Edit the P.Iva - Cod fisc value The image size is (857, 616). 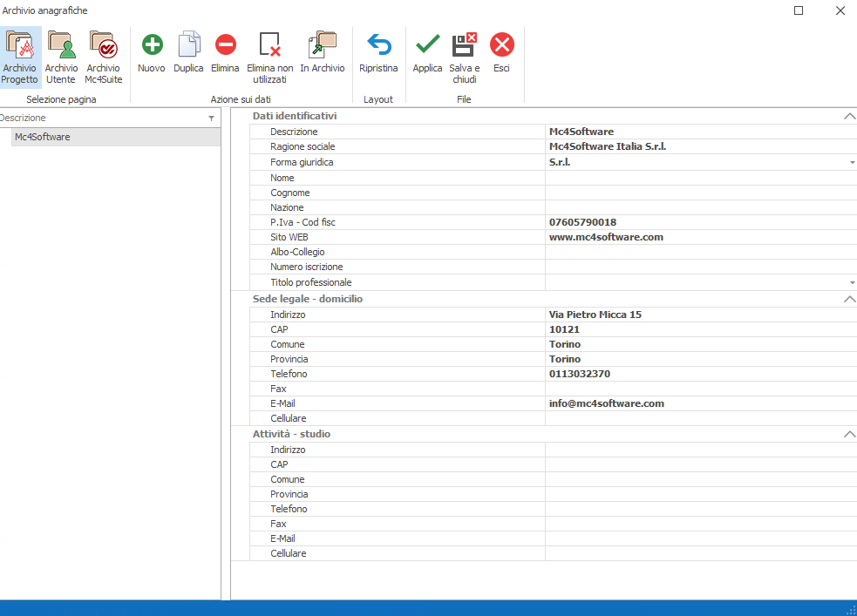coord(701,222)
